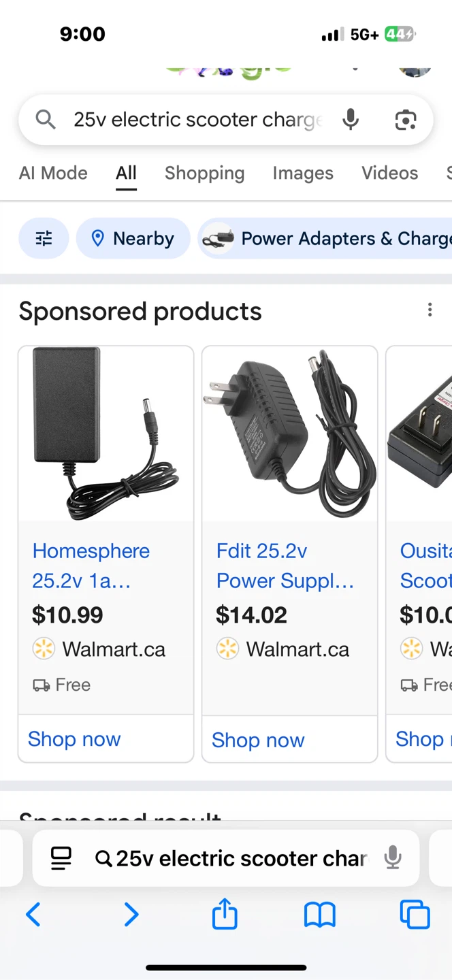Tap the microphone voice search icon
The height and width of the screenshot is (980, 452).
coord(351,120)
